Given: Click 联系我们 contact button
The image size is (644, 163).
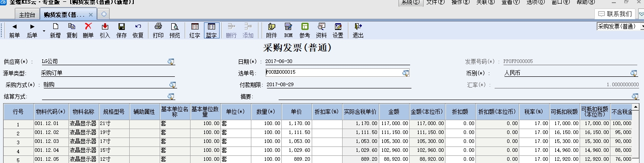Looking at the screenshot, I should coord(615,14).
